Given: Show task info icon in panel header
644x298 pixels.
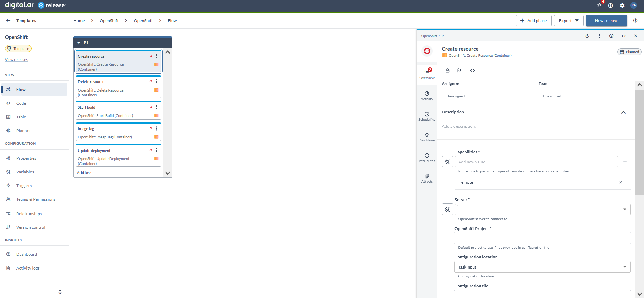Looking at the screenshot, I should coord(611,36).
